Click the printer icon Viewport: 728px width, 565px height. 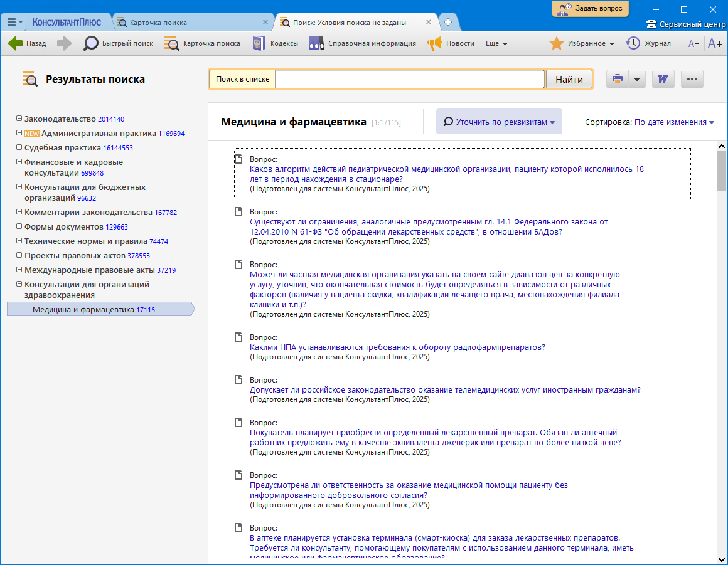[x=618, y=80]
